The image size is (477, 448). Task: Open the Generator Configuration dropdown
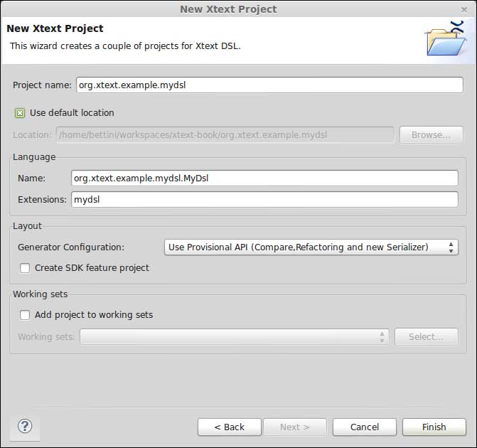(x=311, y=247)
